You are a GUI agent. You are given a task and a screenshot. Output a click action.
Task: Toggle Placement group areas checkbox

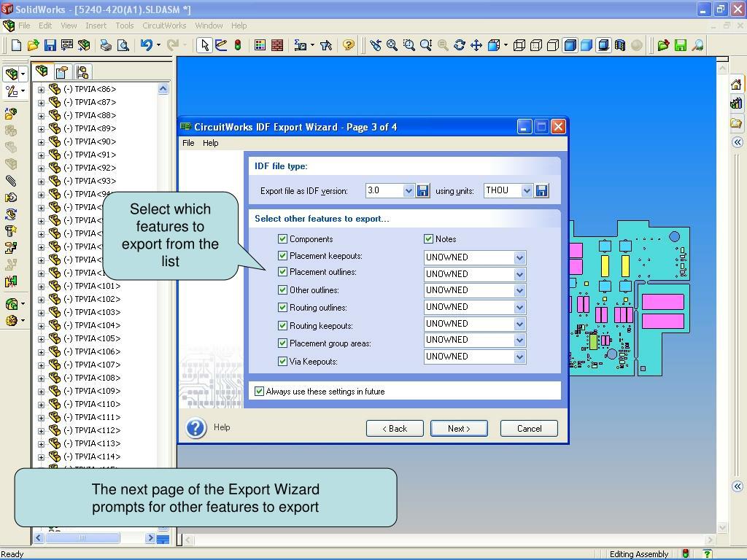pyautogui.click(x=282, y=343)
